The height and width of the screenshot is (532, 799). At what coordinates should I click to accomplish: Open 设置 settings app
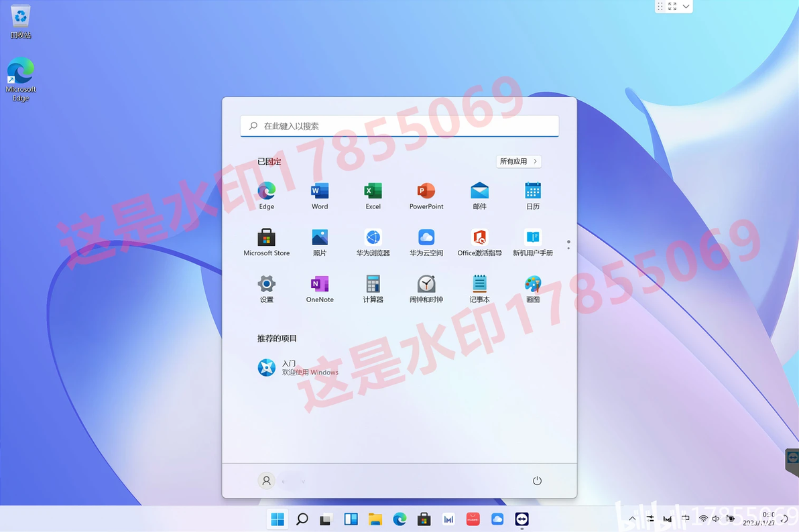click(x=267, y=289)
